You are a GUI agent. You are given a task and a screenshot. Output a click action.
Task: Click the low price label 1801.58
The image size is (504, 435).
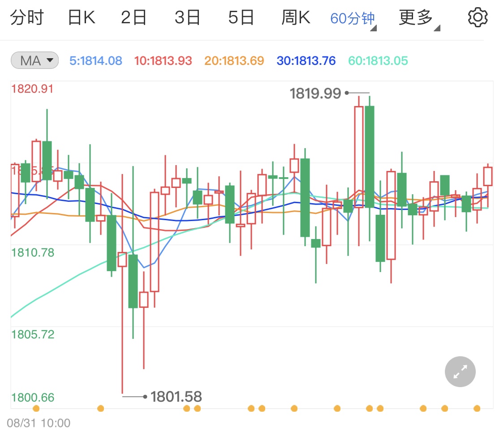point(176,397)
